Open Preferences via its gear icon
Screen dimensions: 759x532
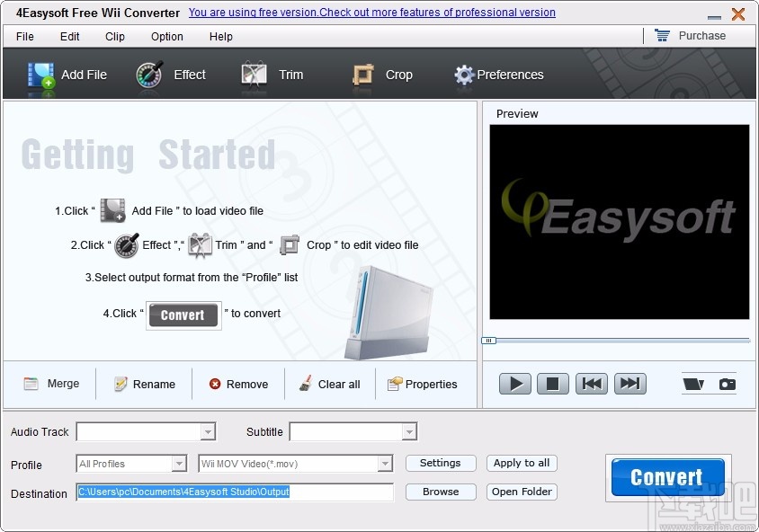pyautogui.click(x=464, y=75)
